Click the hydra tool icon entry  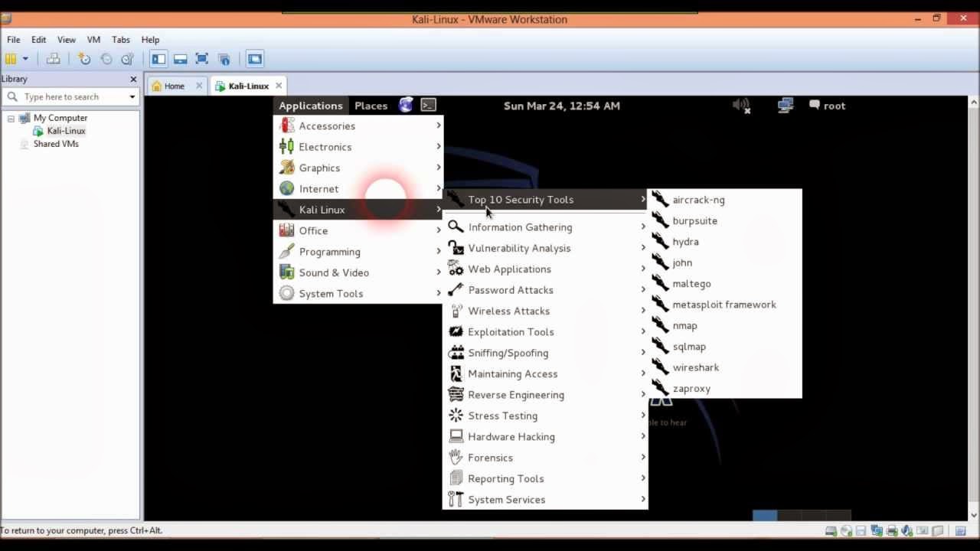[660, 241]
